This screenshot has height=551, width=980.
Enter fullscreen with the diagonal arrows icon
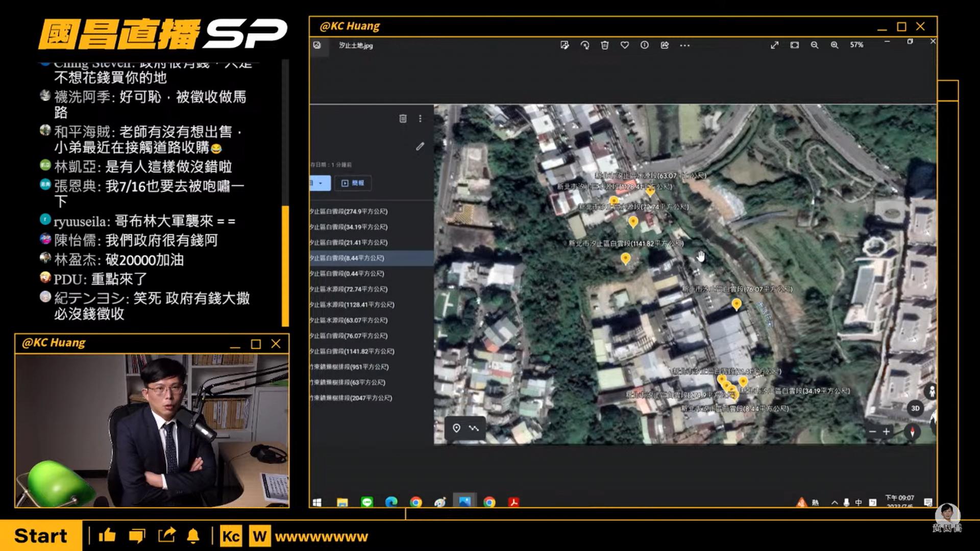pos(775,45)
